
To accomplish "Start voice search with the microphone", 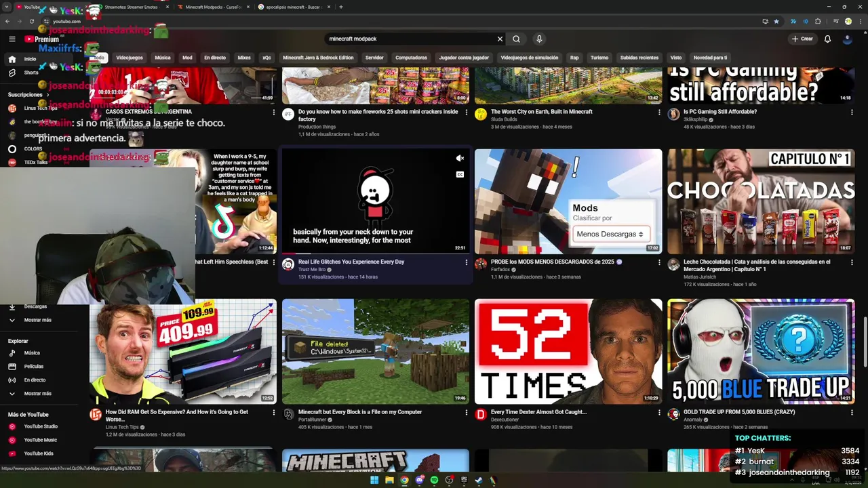I will 539,39.
